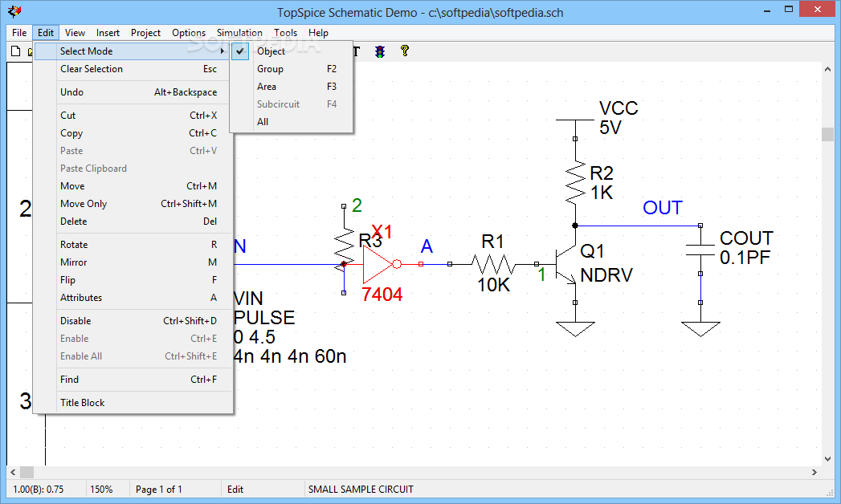Click the blue node label A
The height and width of the screenshot is (504, 841).
(x=427, y=246)
